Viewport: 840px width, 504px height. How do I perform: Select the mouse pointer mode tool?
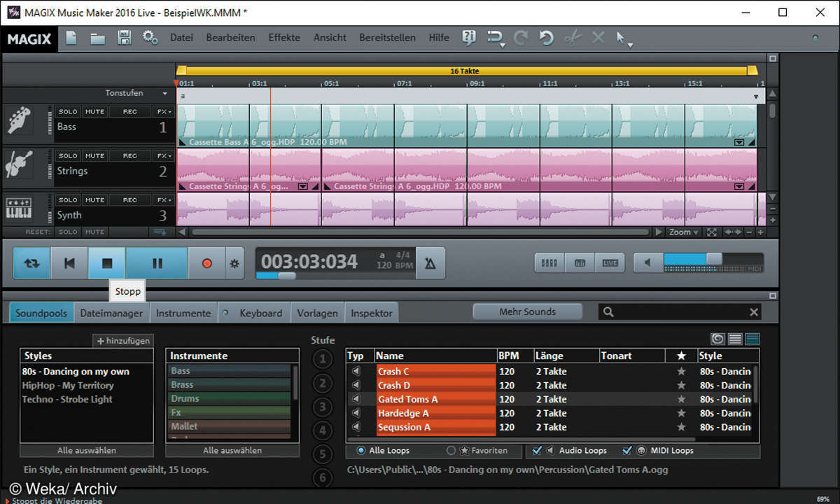tap(620, 37)
